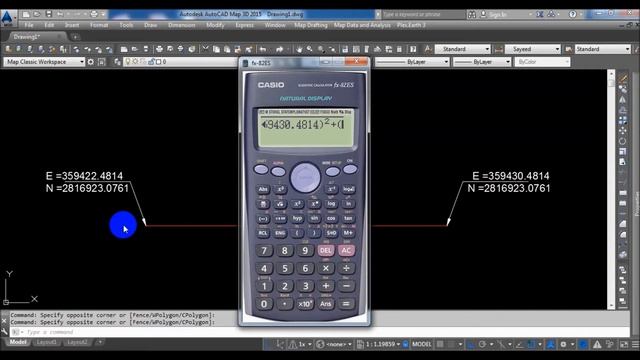Select the Array tool in Modify toolbar
Viewport: 640px width, 360px height.
click(622, 120)
